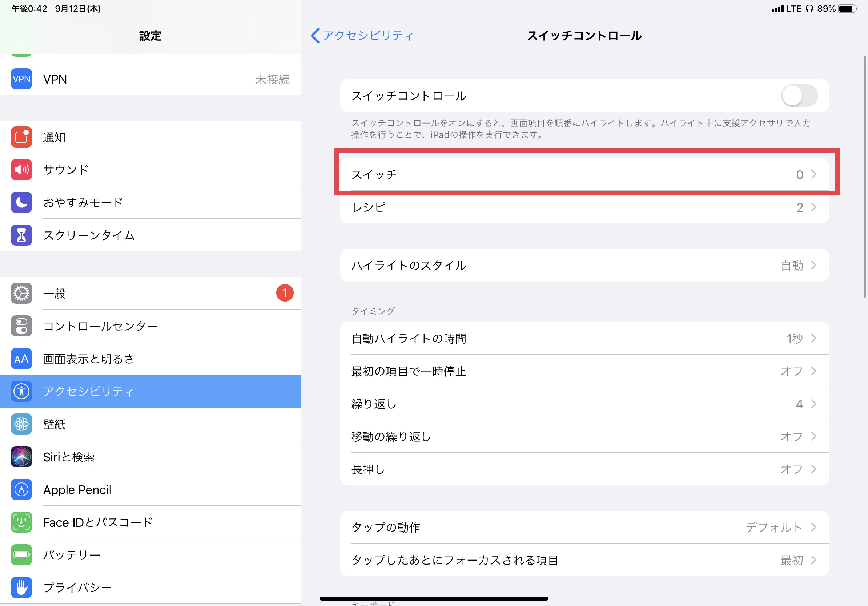Image resolution: width=868 pixels, height=606 pixels.
Task: Tap the home indicator bar
Action: 434,598
